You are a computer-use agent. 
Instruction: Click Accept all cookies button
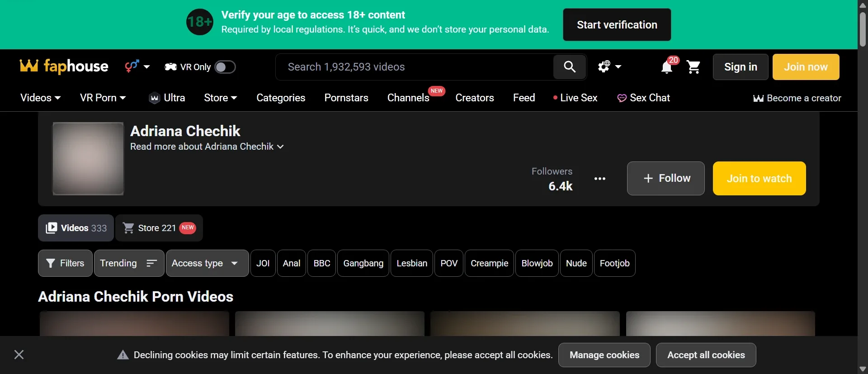pos(706,355)
